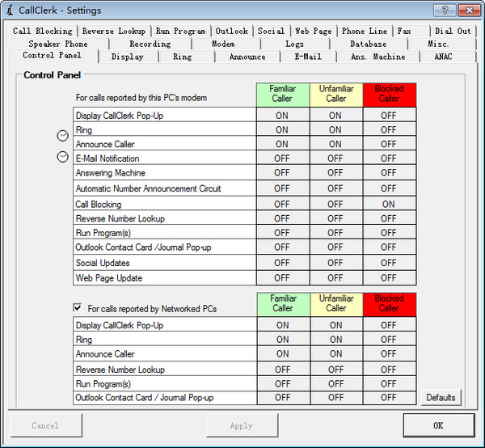Toggle Networked Reverse Number Lookup for Familiar Caller
The width and height of the screenshot is (485, 448).
click(283, 370)
